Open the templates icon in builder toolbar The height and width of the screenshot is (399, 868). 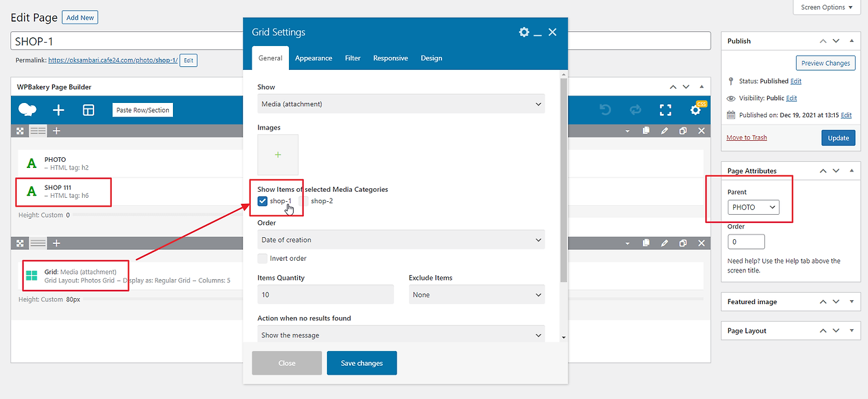pos(88,110)
